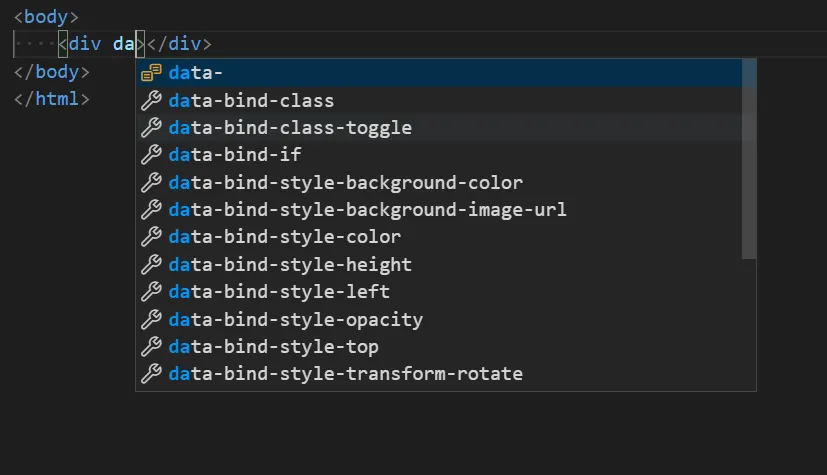Click wrench icon for data-bind-style-background-color
This screenshot has width=827, height=475.
point(151,182)
